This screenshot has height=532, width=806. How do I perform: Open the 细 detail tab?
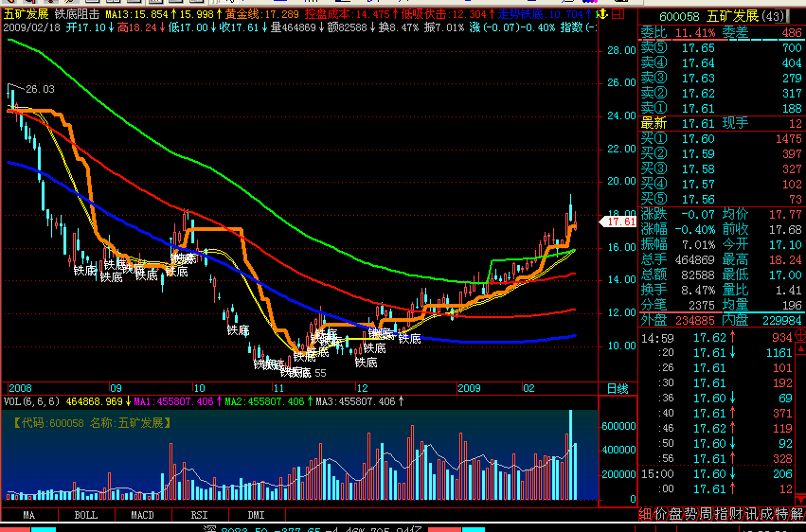(x=645, y=514)
